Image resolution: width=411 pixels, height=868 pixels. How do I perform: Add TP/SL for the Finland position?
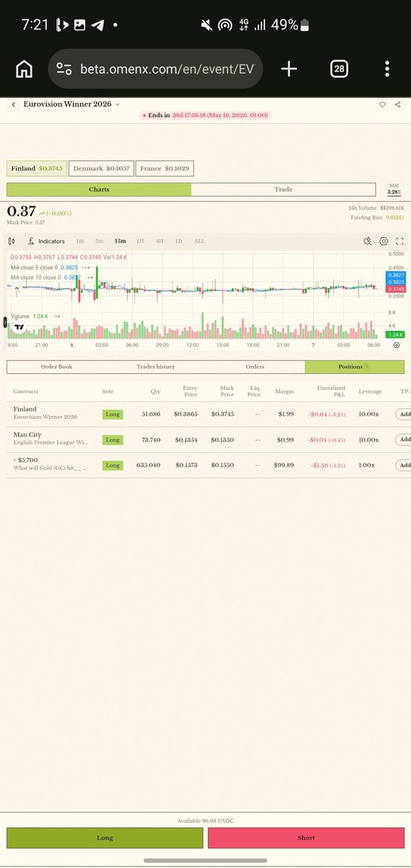pos(404,414)
